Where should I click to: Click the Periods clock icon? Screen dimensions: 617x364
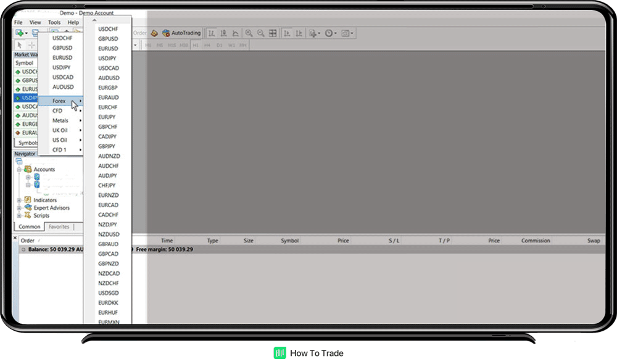(x=329, y=33)
